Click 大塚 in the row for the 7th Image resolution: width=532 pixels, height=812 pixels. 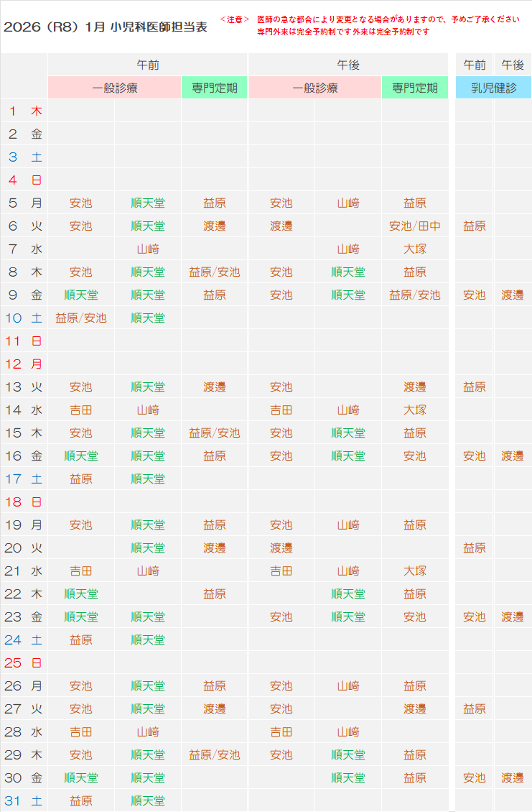[414, 249]
